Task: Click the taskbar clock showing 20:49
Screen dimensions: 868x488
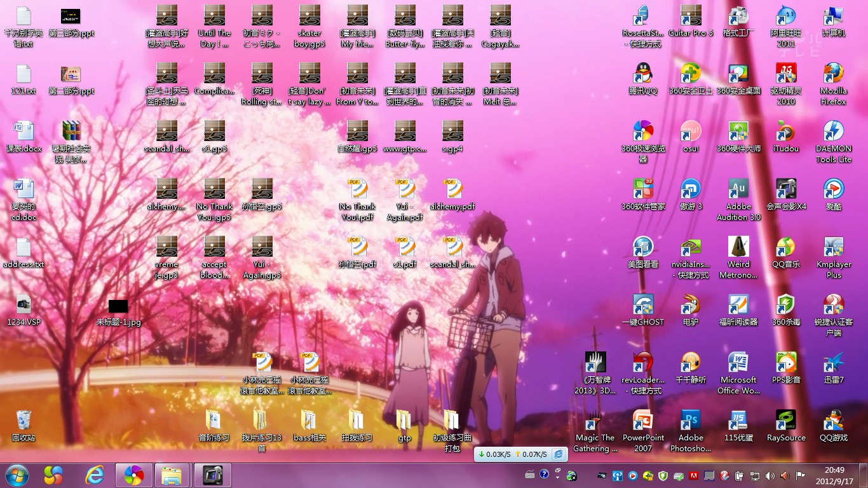Action: (834, 475)
